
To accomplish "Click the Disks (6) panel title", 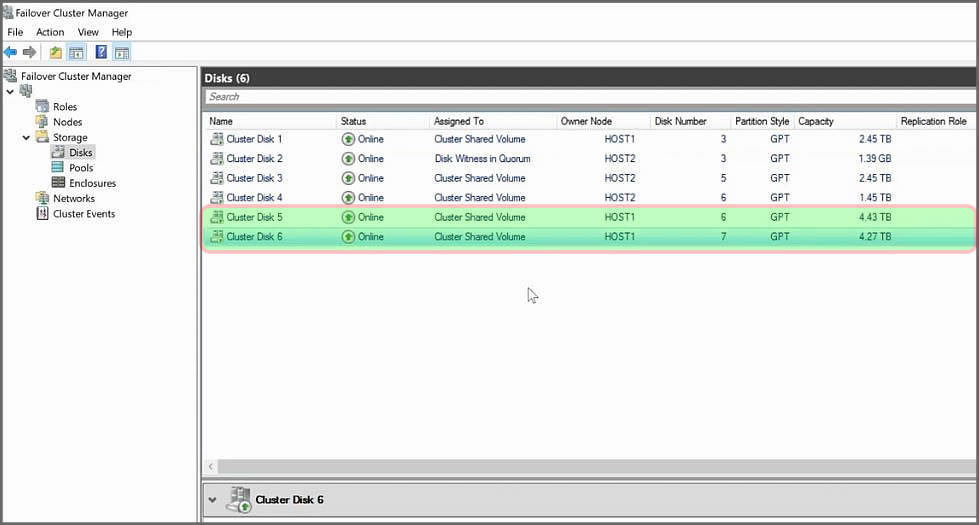I will [227, 78].
